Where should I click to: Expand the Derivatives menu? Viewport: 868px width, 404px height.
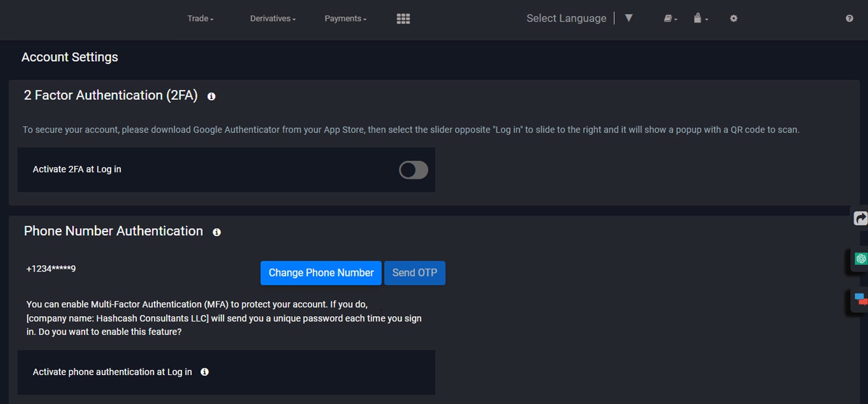[272, 18]
